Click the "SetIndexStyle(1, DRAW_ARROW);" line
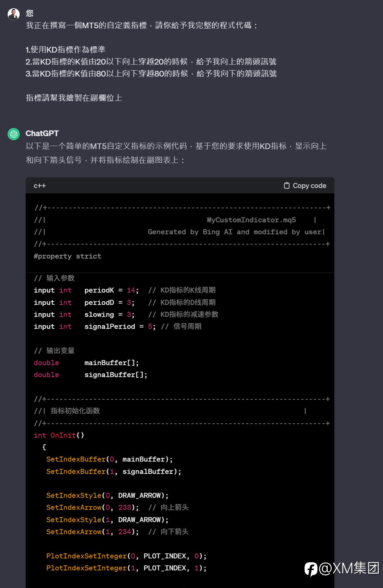 pyautogui.click(x=107, y=520)
